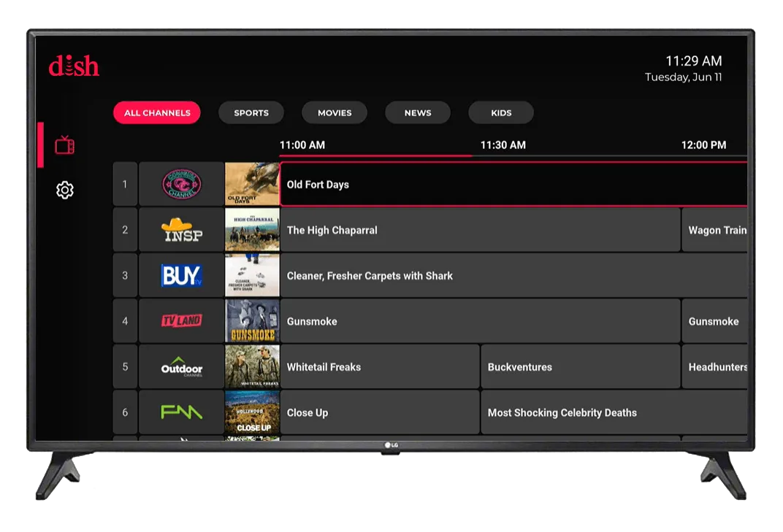Image resolution: width=783 pixels, height=532 pixels.
Task: Open the Close Up program
Action: click(x=380, y=412)
